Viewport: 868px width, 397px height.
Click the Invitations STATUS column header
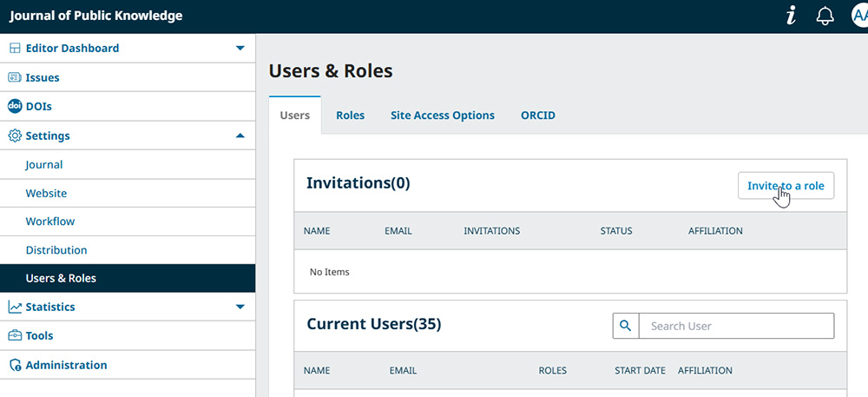tap(616, 231)
